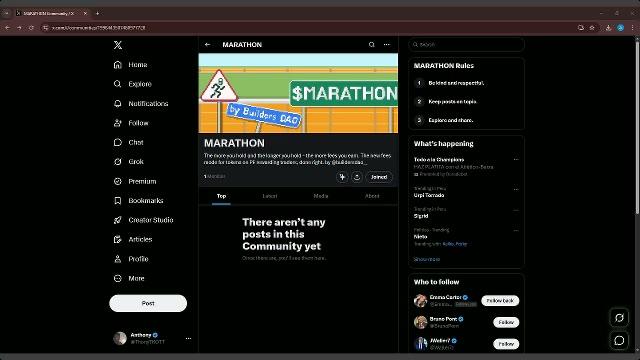This screenshot has height=360, width=640.
Task: Go back with the MARATHON header arrow
Action: click(207, 44)
